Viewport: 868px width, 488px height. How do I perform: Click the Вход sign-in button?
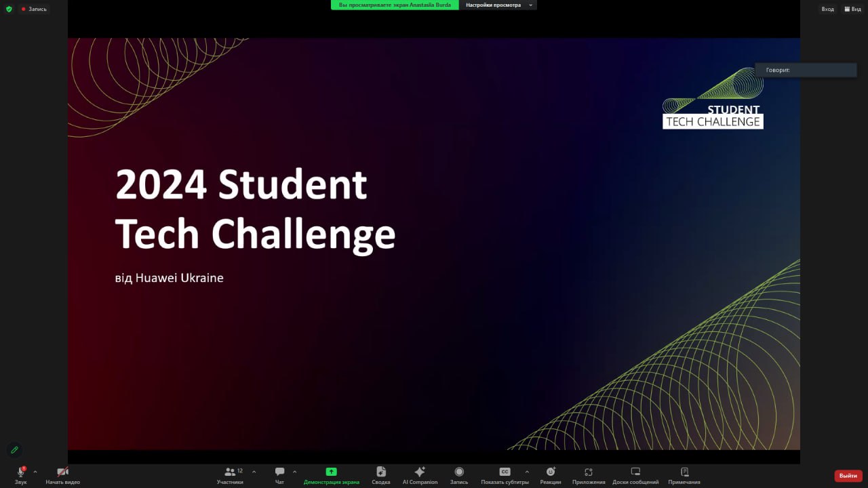coord(827,9)
